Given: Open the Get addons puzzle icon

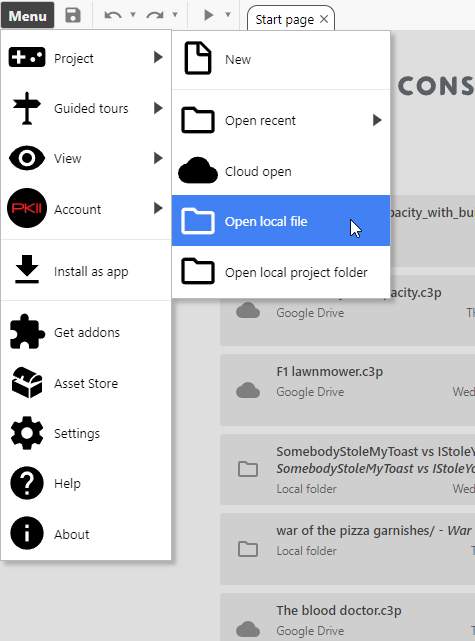Looking at the screenshot, I should (x=27, y=332).
